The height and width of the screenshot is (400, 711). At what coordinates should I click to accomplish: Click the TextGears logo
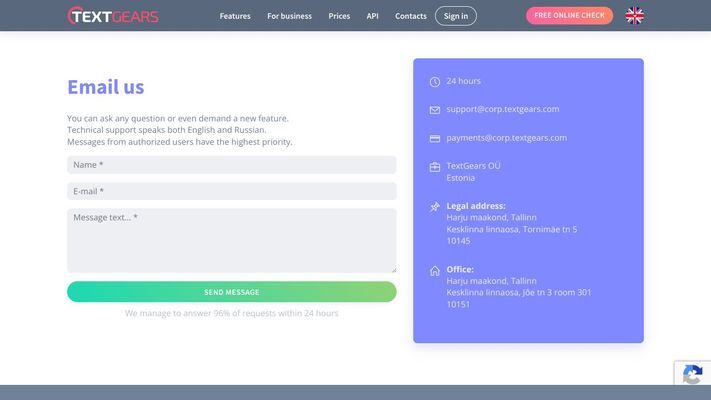pyautogui.click(x=113, y=16)
